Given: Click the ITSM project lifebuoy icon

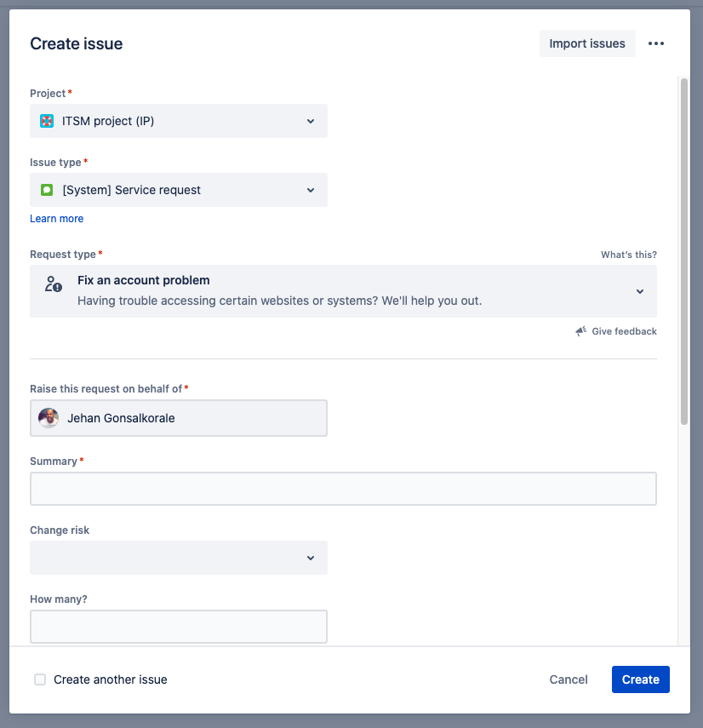Looking at the screenshot, I should pos(47,121).
